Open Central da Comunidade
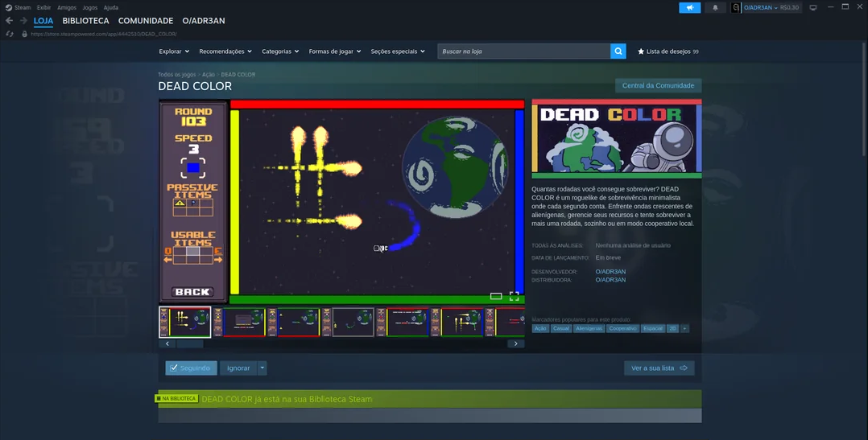The height and width of the screenshot is (440, 868). tap(658, 85)
